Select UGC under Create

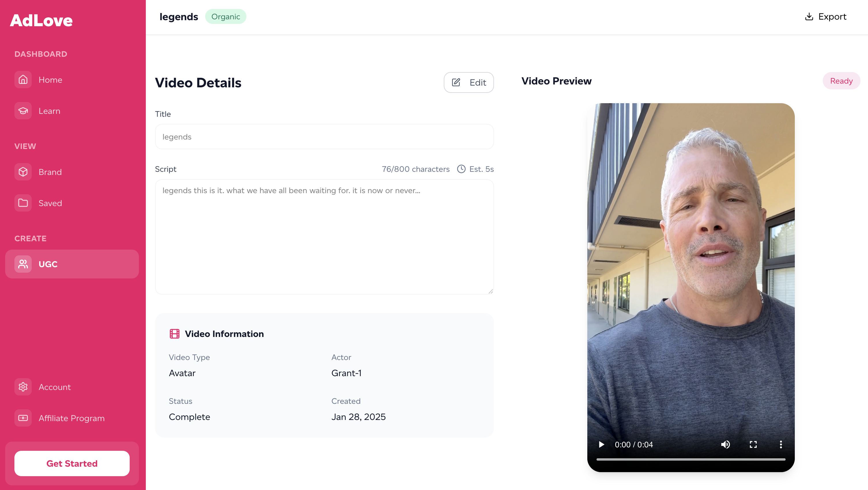point(72,264)
